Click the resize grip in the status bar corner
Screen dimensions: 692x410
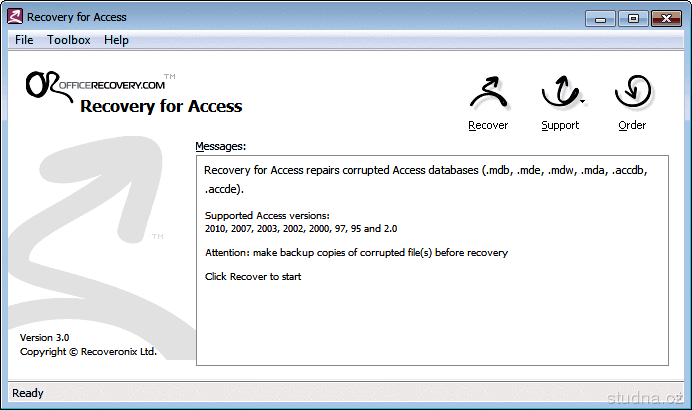click(683, 401)
